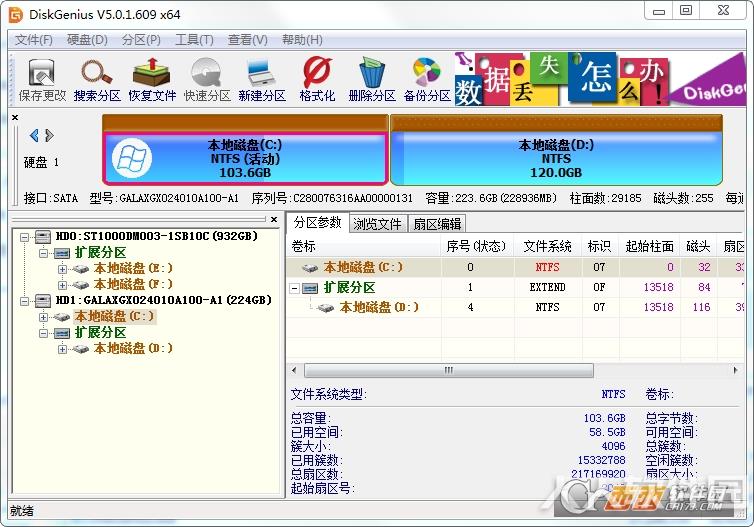Viewport: 754px width, 527px height.
Task: Open the 工具(T) menu
Action: (x=194, y=40)
